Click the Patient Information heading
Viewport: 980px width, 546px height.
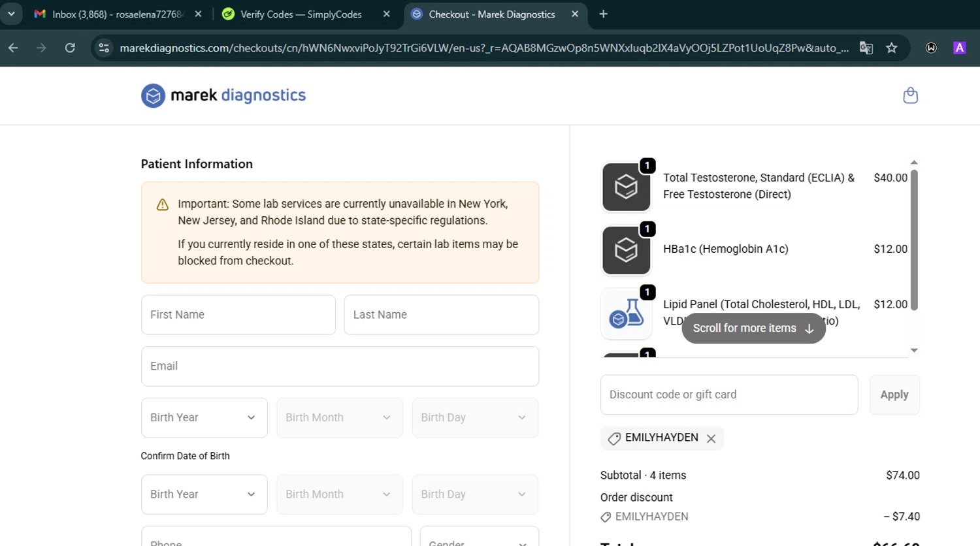(197, 164)
